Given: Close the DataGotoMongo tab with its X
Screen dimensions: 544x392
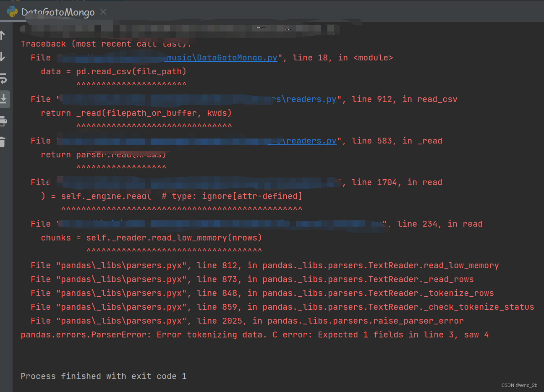Looking at the screenshot, I should tap(103, 12).
